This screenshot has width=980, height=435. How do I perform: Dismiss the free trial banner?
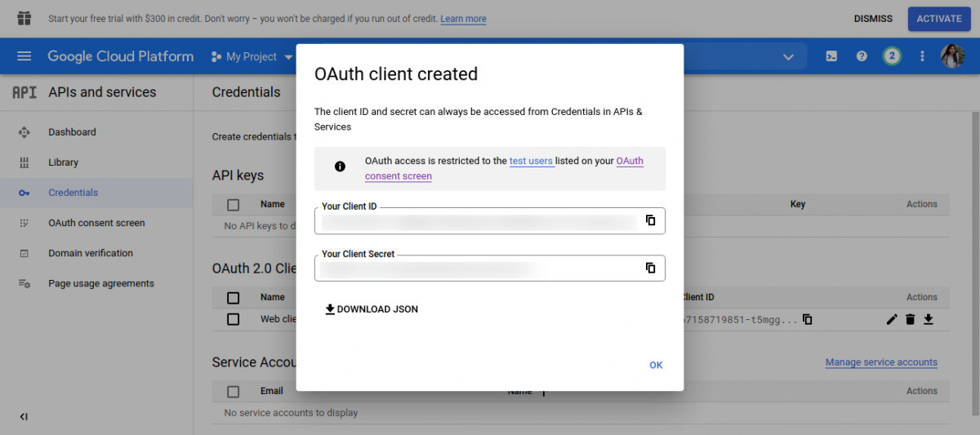pyautogui.click(x=873, y=19)
